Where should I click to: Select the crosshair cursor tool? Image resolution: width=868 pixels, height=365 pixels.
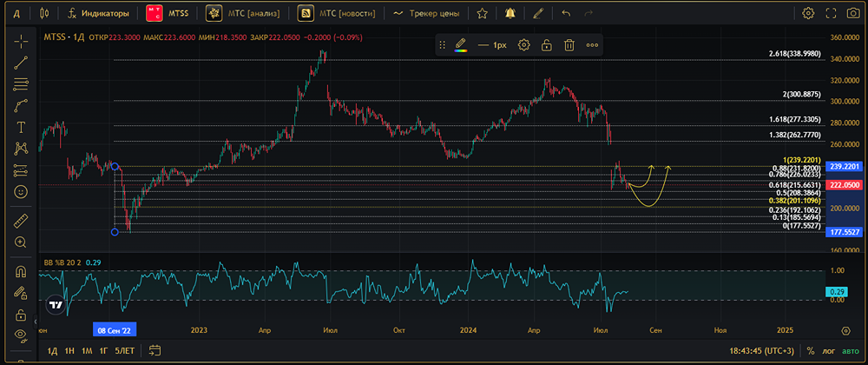(x=21, y=40)
